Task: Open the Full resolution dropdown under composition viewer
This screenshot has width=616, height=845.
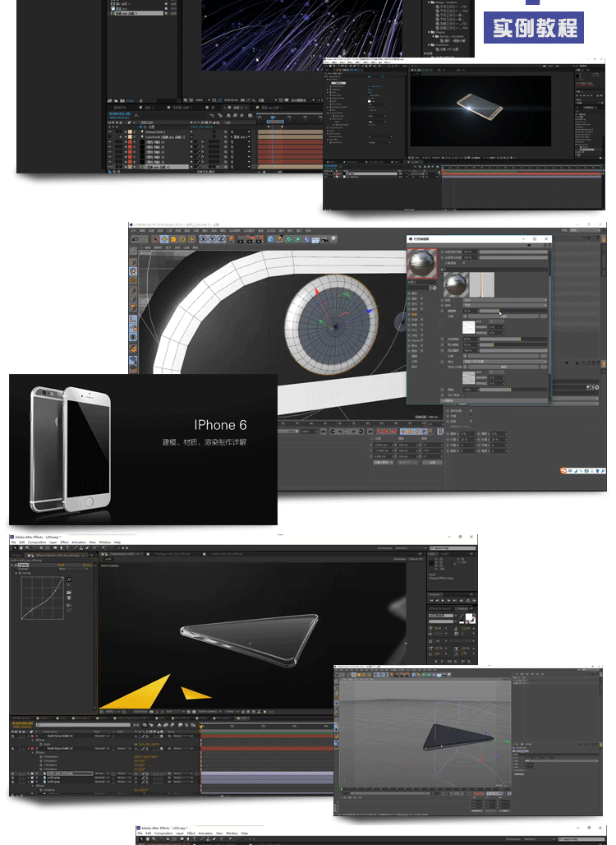Action: (x=176, y=711)
